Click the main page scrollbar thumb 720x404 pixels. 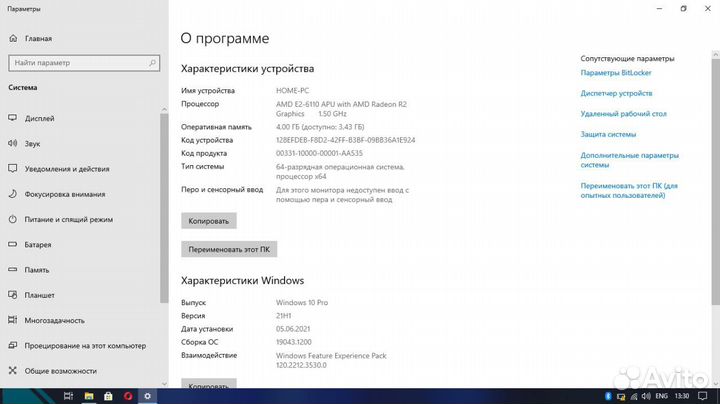[x=715, y=181]
